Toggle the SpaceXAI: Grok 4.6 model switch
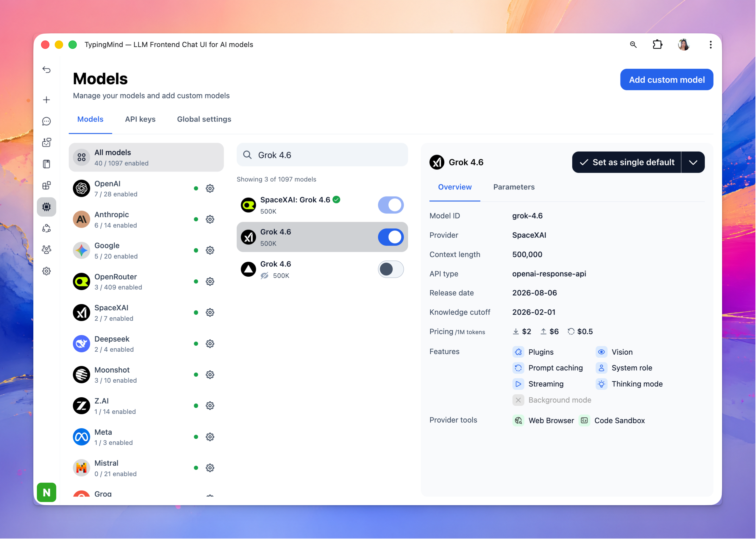The width and height of the screenshot is (756, 539). [x=391, y=205]
